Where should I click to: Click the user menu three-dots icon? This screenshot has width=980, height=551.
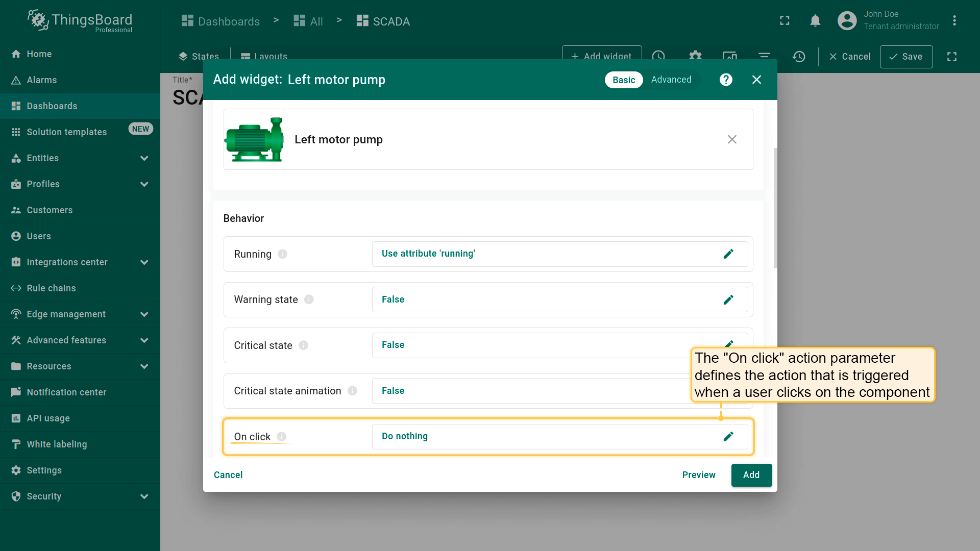point(954,21)
